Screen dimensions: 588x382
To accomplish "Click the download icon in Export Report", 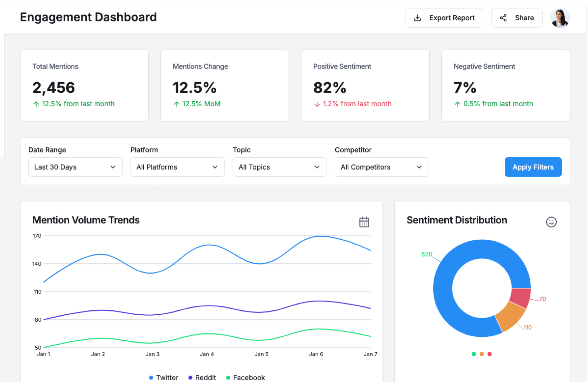I will click(x=417, y=18).
